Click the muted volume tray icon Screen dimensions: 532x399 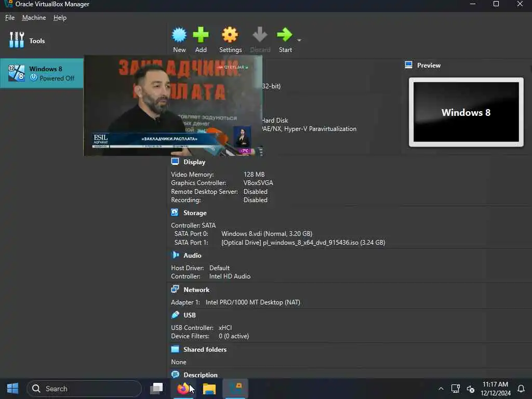[x=470, y=389]
